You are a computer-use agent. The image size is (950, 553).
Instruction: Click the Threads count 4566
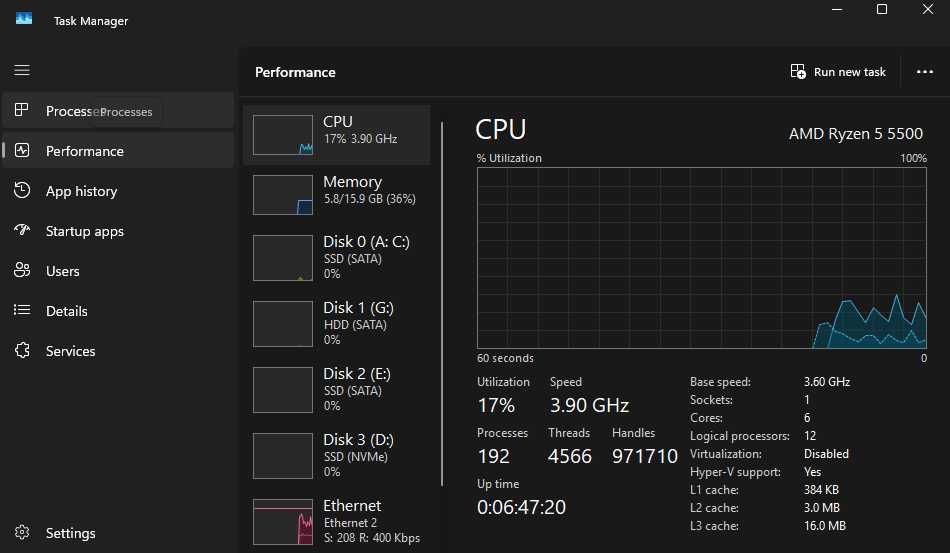(570, 456)
